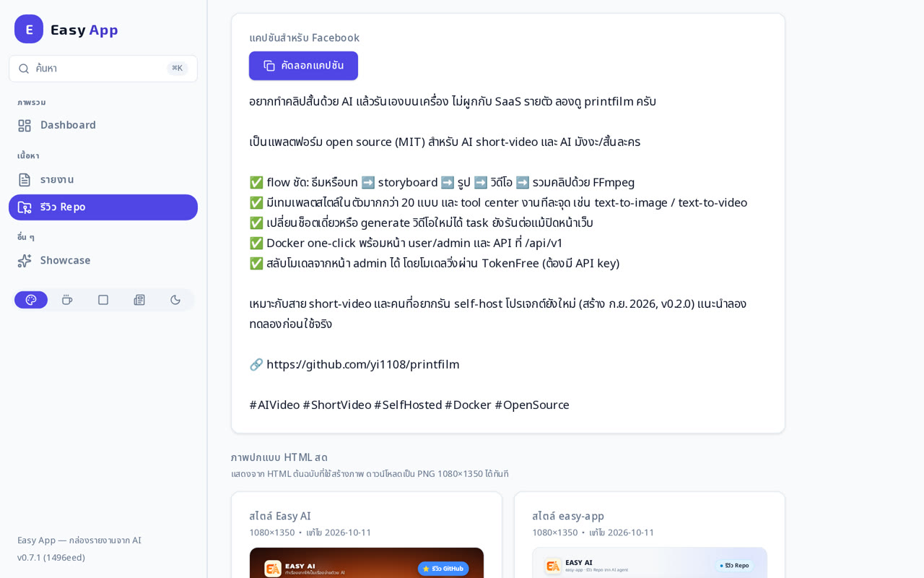This screenshot has height=578, width=924.
Task: Open the สไตล์ Easy AI cover preview
Action: click(367, 562)
